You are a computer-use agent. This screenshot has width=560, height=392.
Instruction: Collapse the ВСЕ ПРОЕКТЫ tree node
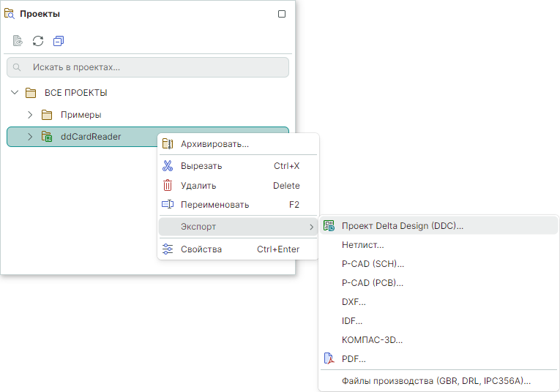15,93
